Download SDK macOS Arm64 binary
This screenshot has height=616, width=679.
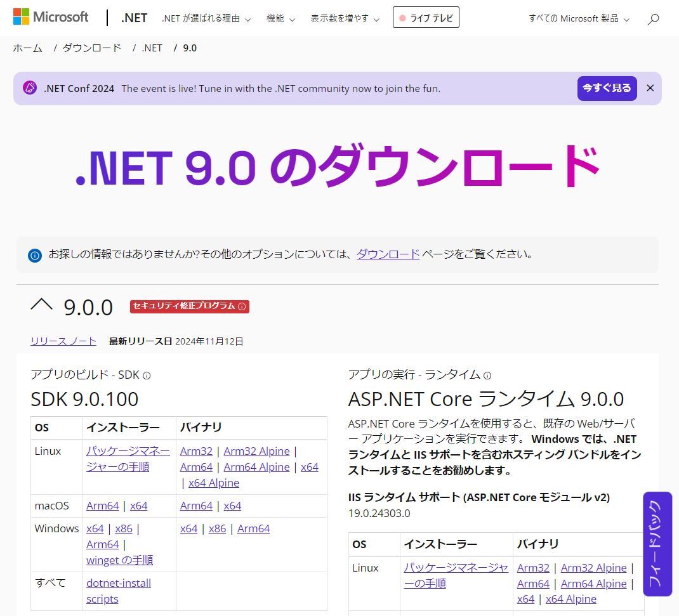tap(196, 506)
